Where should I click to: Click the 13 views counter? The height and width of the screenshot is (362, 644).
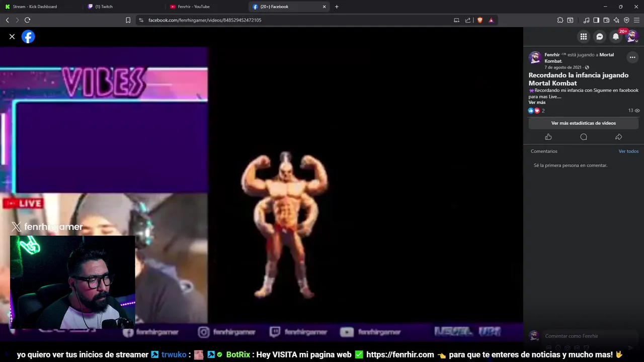coord(634,111)
